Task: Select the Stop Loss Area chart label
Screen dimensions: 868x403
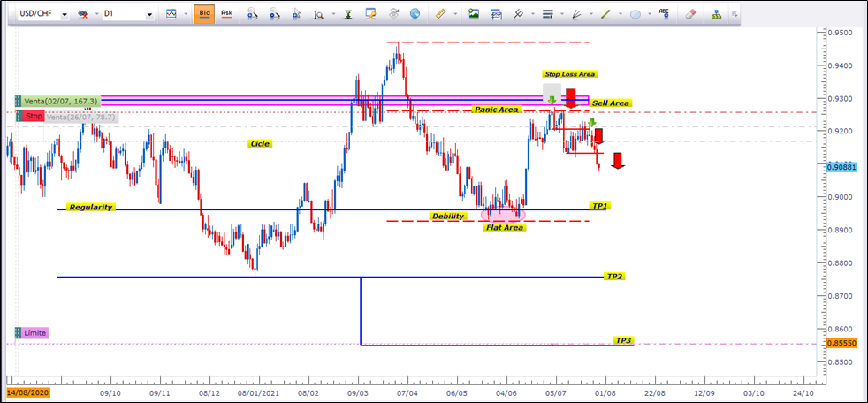Action: [x=569, y=73]
